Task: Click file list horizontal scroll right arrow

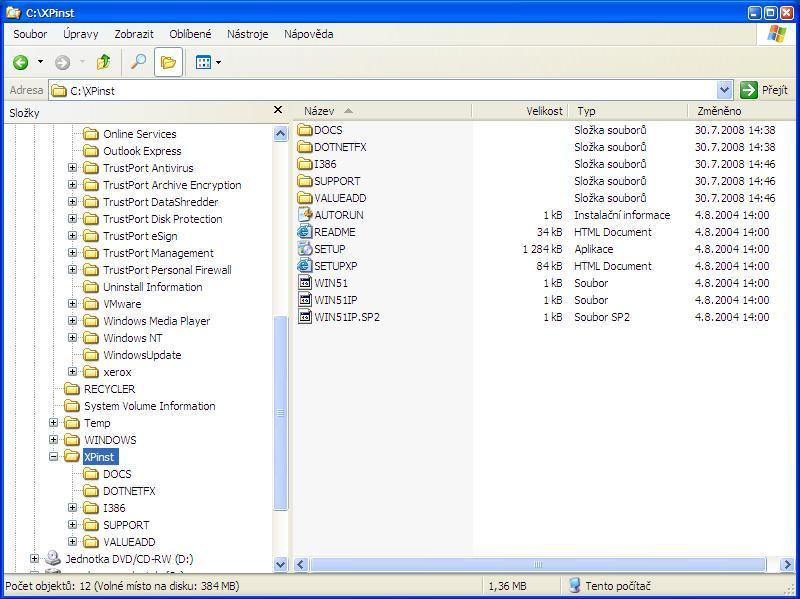Action: click(787, 564)
